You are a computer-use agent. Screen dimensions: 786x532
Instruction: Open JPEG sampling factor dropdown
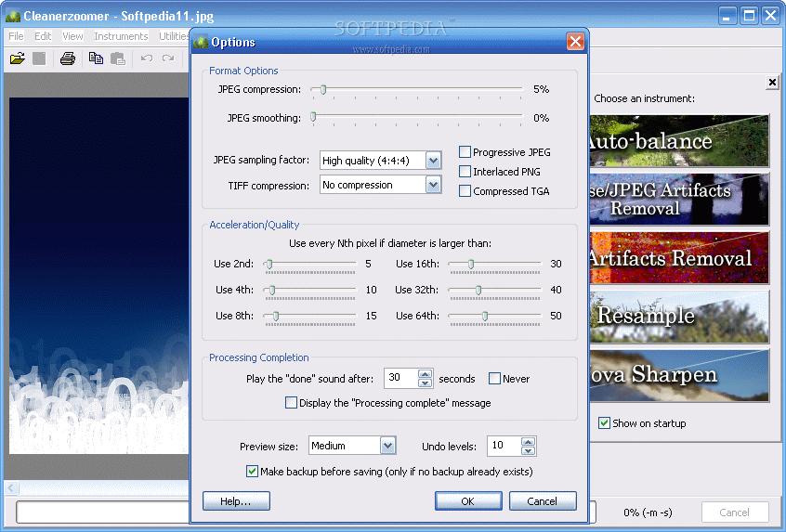point(433,161)
